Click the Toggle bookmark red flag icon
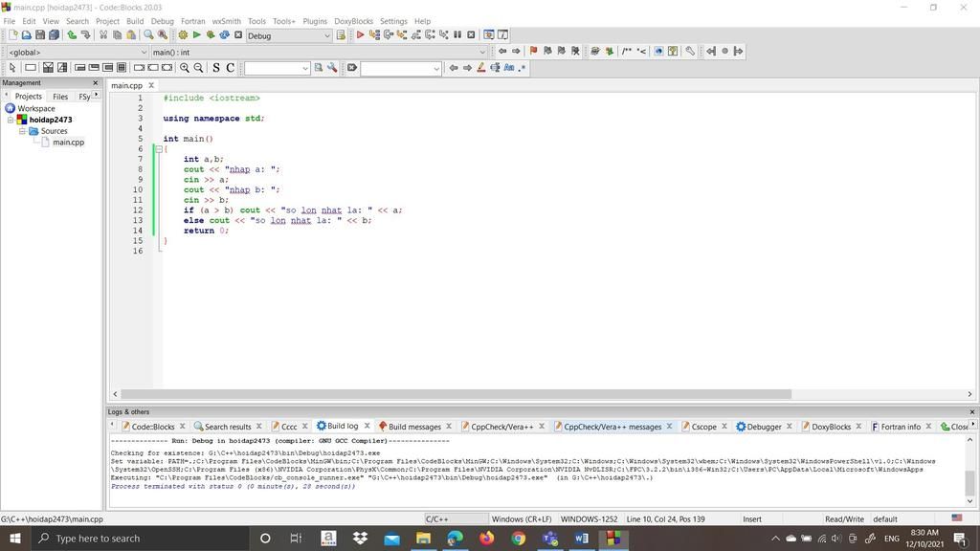Screen dimensions: 980x551 (533, 52)
